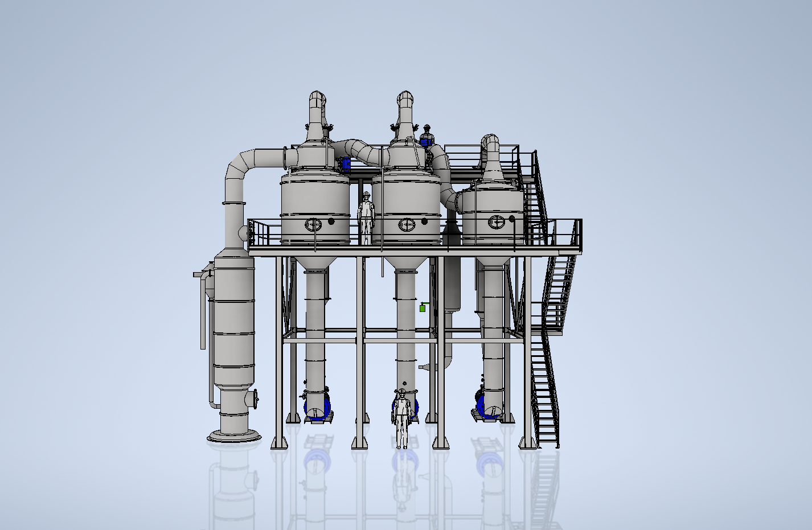Screen dimensions: 812x530
Task: Select the oval manhole on the left evaporator tank
Action: (313, 224)
